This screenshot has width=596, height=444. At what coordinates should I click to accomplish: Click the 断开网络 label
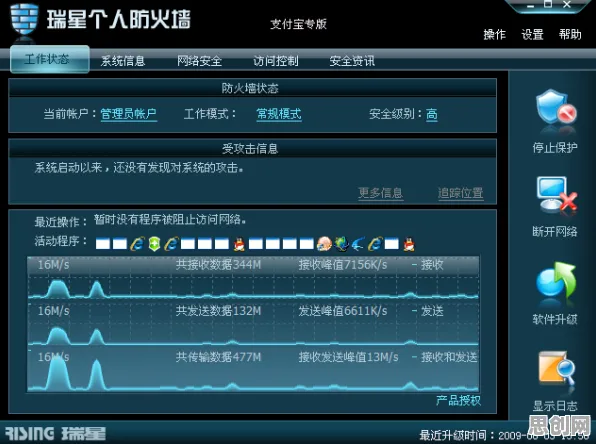coord(555,231)
